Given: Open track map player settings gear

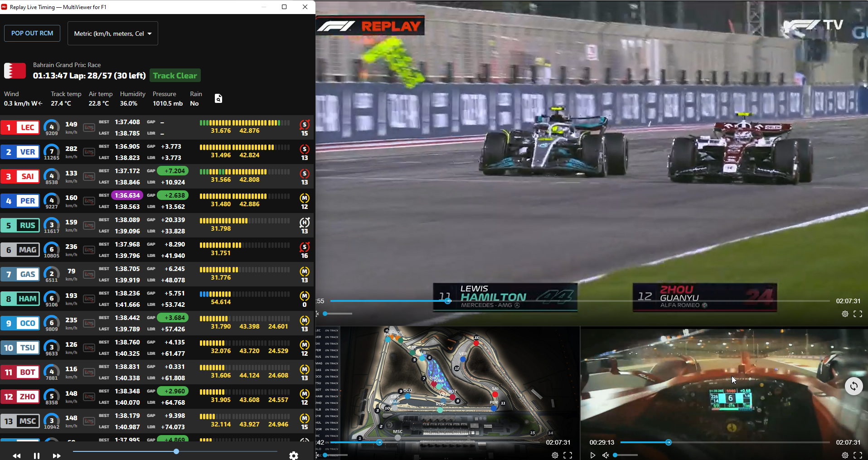Looking at the screenshot, I should tap(555, 455).
